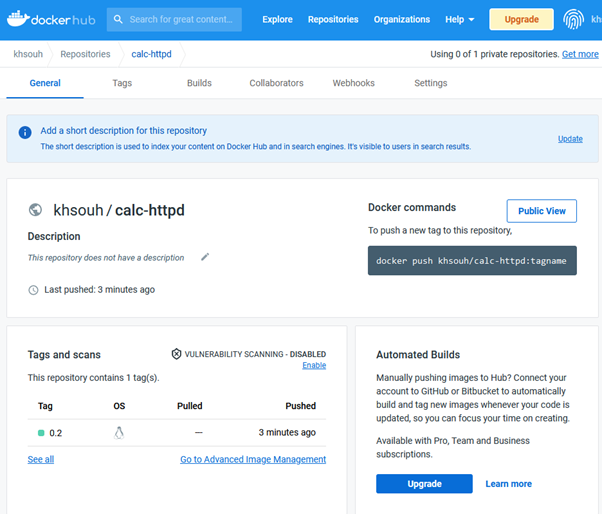Click the clock icon beside Last pushed

click(x=33, y=290)
